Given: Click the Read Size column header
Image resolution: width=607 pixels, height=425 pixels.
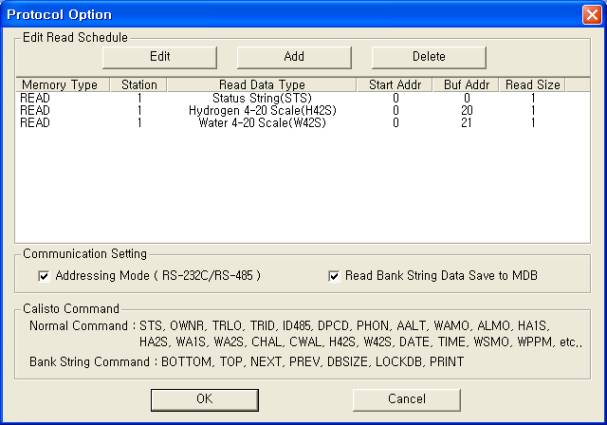Looking at the screenshot, I should (532, 85).
